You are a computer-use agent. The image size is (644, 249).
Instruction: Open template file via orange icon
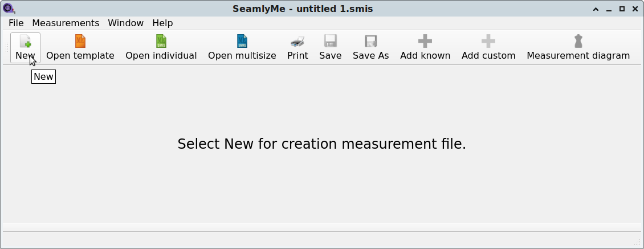(x=80, y=41)
